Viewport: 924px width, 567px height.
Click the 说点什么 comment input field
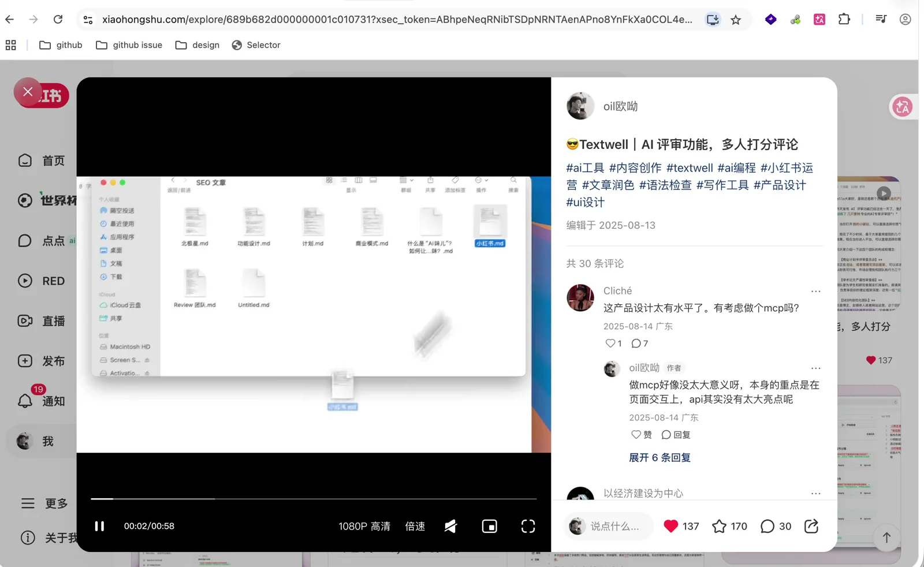pyautogui.click(x=609, y=526)
